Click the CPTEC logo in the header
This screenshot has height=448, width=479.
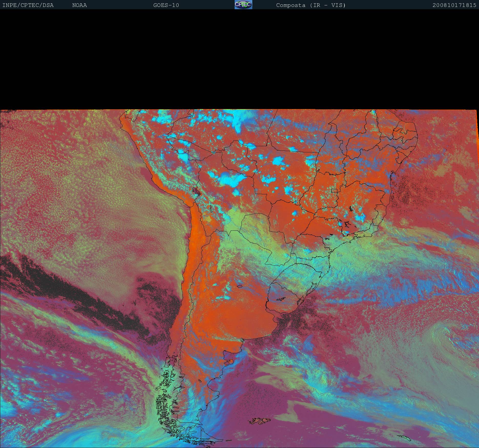243,5
